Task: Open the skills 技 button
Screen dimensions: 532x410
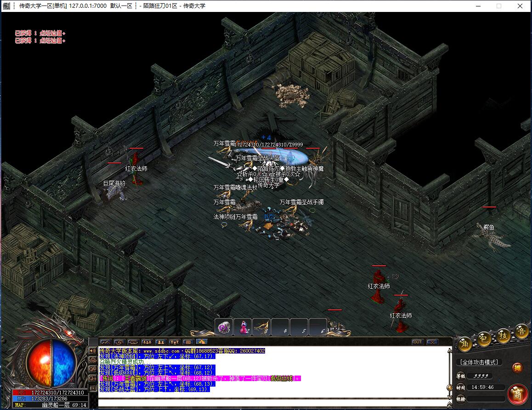Action: 503,335
